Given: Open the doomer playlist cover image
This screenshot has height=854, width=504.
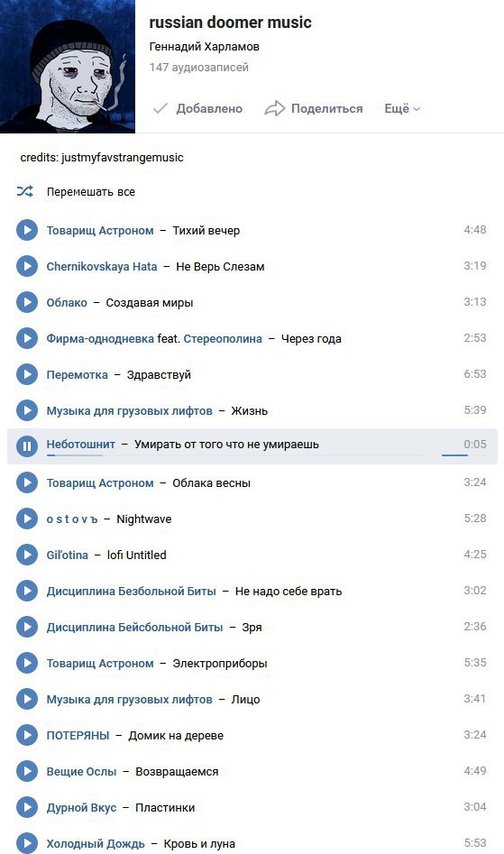Looking at the screenshot, I should pos(68,67).
